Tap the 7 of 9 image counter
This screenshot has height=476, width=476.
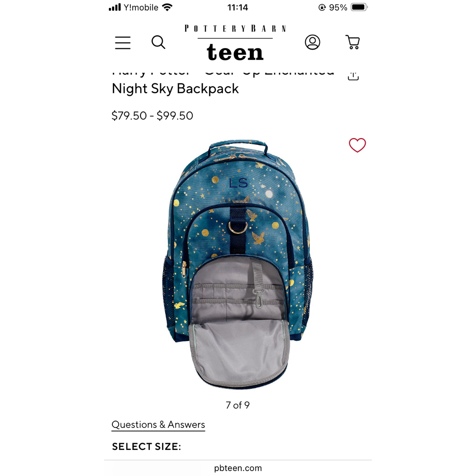238,405
